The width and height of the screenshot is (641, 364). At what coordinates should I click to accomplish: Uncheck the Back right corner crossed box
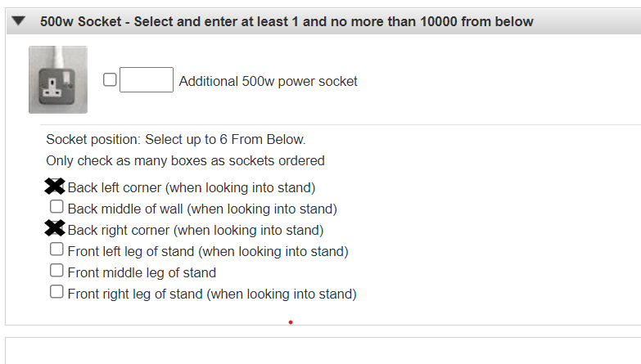click(x=55, y=228)
